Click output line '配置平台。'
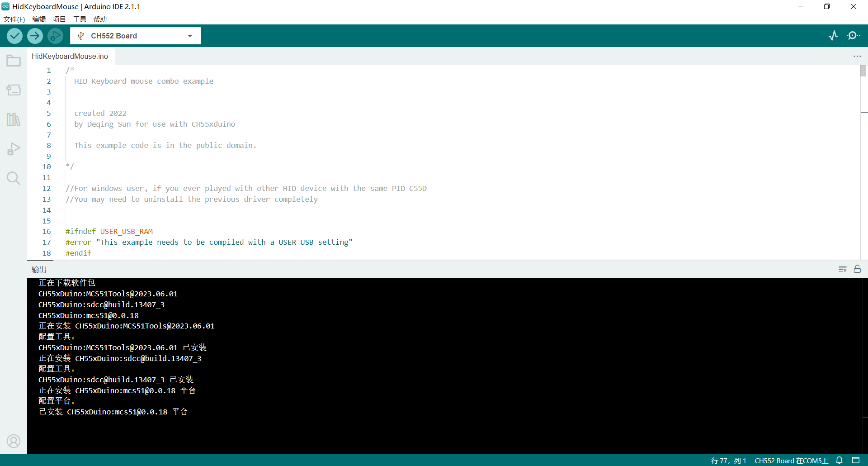The width and height of the screenshot is (868, 466). (x=57, y=401)
